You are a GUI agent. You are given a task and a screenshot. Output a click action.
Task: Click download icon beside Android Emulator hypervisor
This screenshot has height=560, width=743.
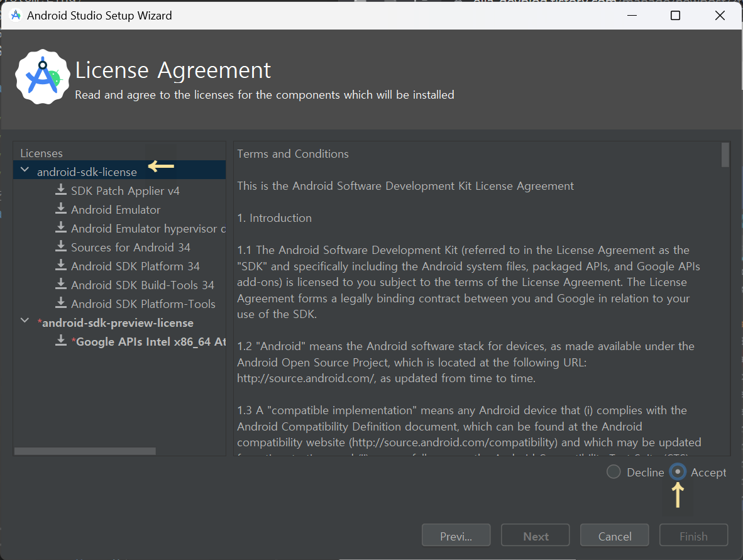[x=60, y=228]
